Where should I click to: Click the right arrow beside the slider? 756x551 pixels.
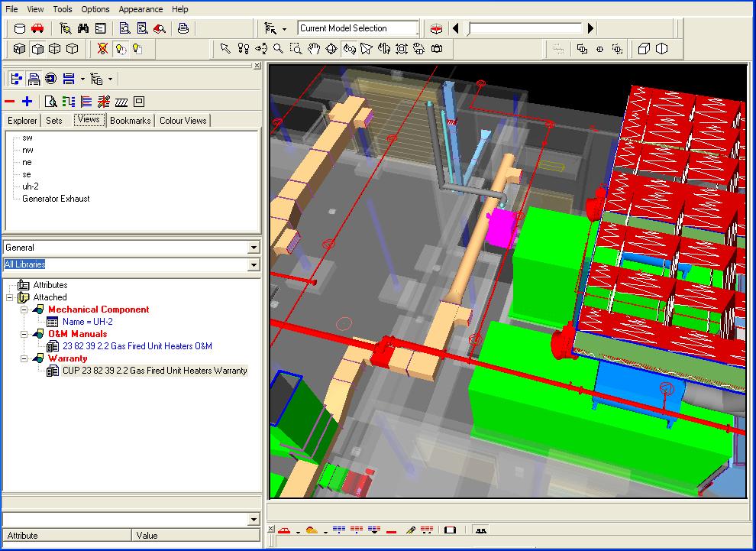pyautogui.click(x=590, y=28)
